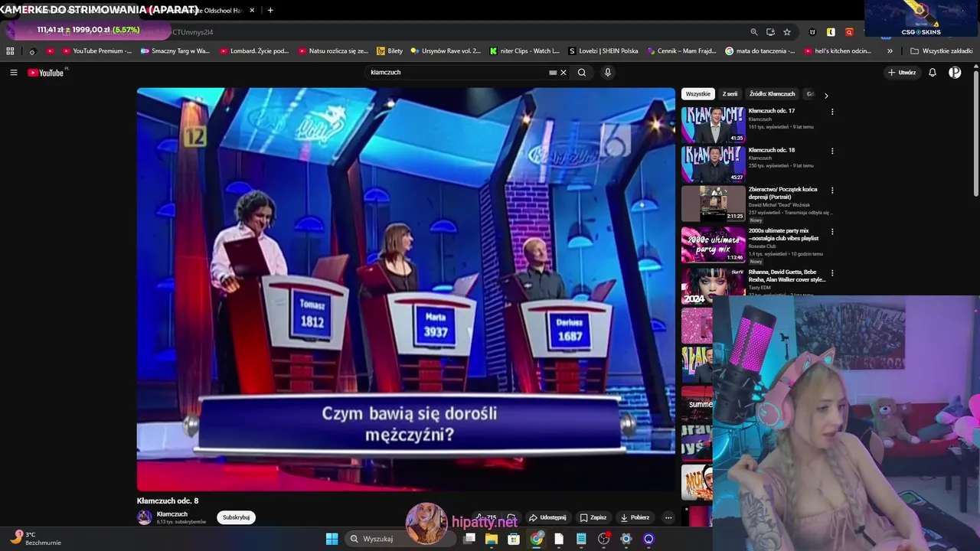Open 'mata do tańczenia' bookmark
The image size is (980, 551).
[760, 51]
